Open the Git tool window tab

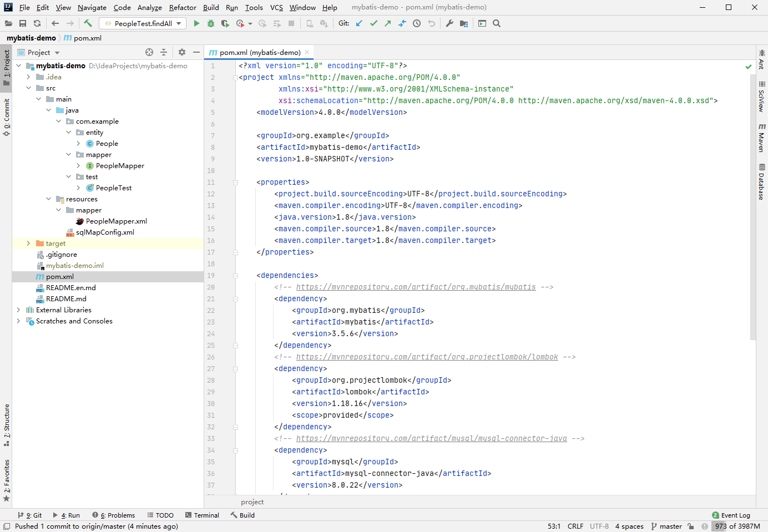click(30, 515)
